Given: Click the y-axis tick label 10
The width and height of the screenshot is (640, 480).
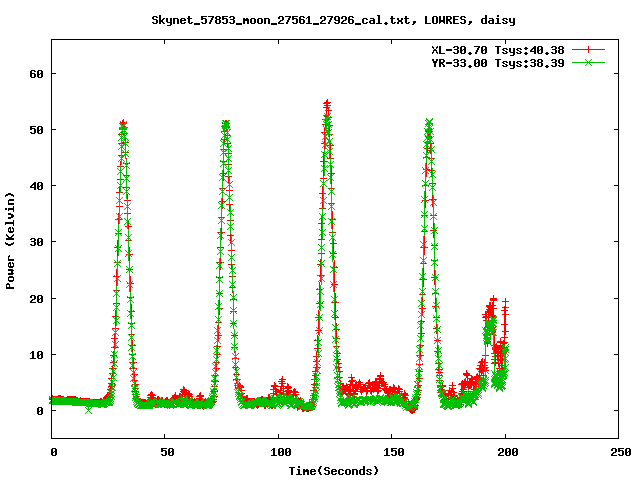Looking at the screenshot, I should point(36,355).
